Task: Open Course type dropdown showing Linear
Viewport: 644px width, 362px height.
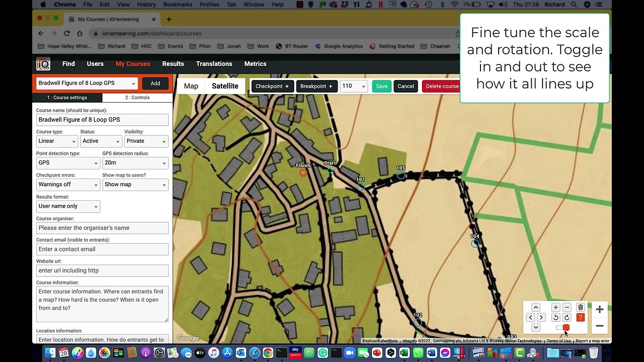Action: point(56,141)
